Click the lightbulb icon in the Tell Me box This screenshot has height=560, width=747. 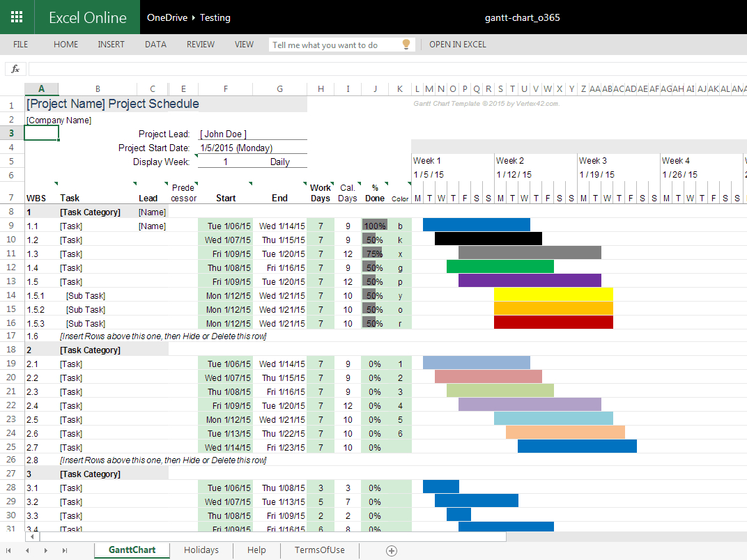click(x=406, y=44)
